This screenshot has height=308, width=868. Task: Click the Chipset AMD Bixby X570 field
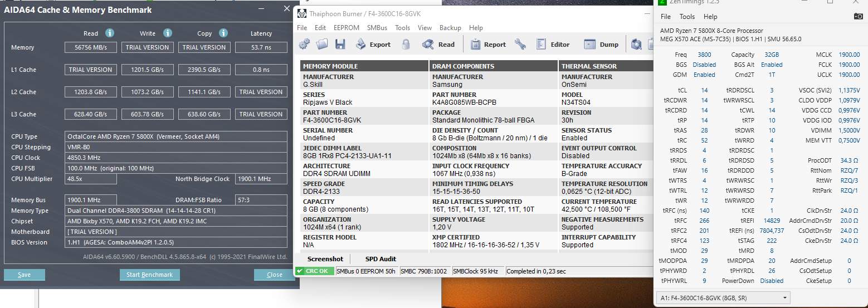176,221
